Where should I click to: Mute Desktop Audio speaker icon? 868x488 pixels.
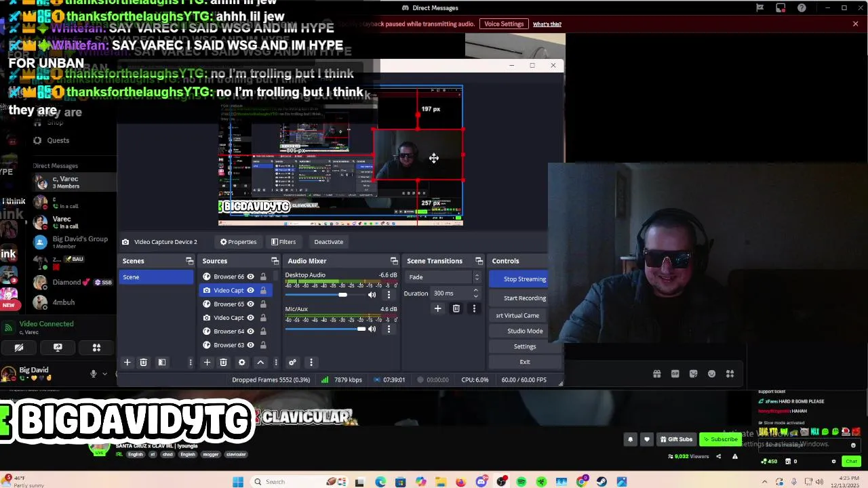372,295
